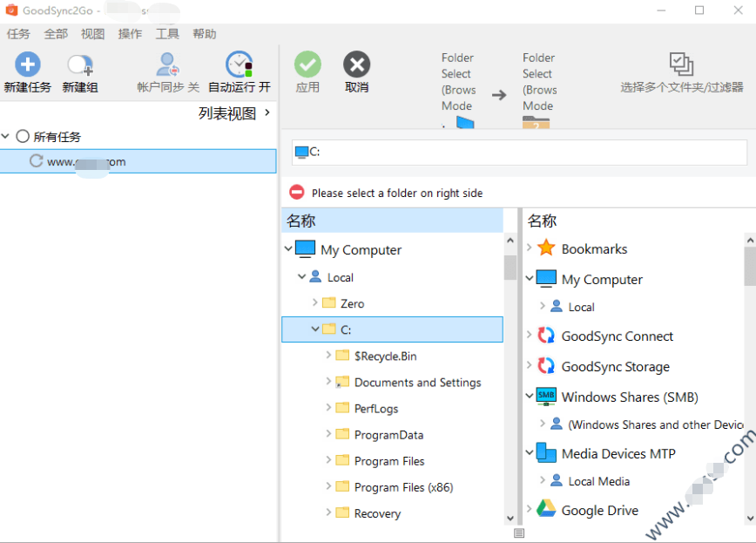Open the 任务 menu
Viewport: 756px width, 543px height.
18,34
